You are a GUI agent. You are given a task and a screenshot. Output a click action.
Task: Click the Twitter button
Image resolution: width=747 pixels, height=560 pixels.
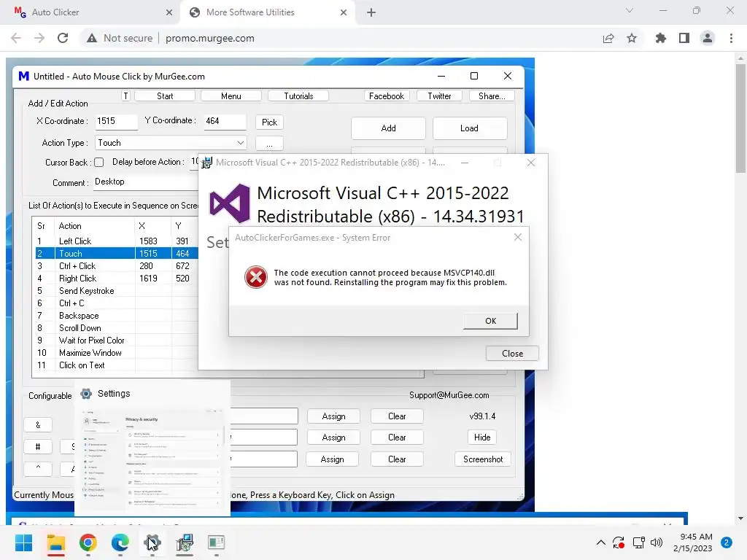tap(438, 96)
